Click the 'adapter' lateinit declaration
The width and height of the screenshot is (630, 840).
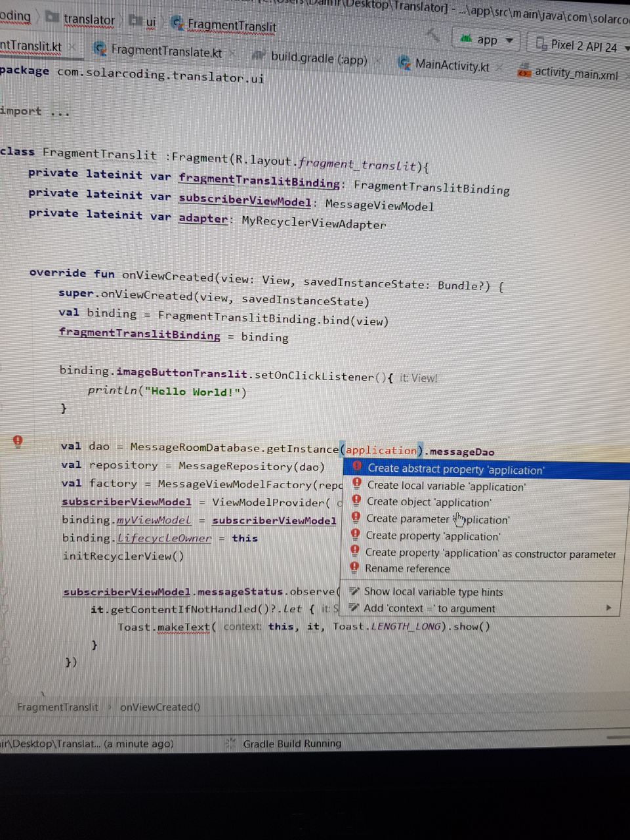coord(203,219)
